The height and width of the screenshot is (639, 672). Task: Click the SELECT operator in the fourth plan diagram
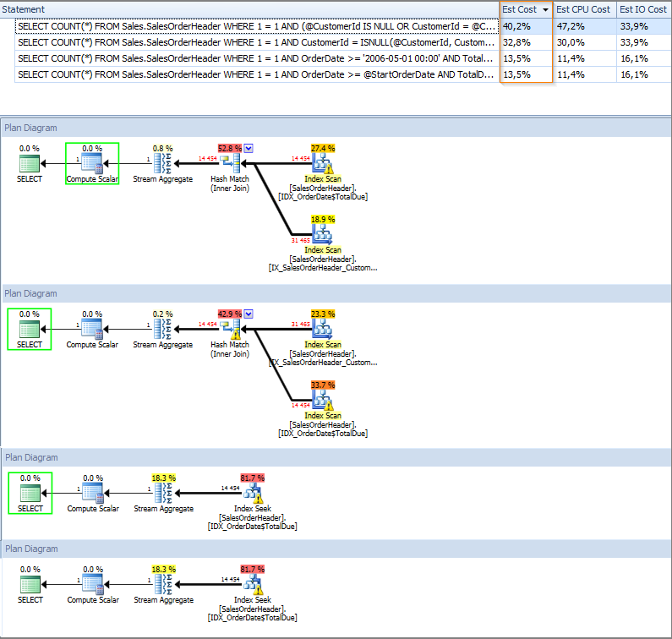point(30,585)
